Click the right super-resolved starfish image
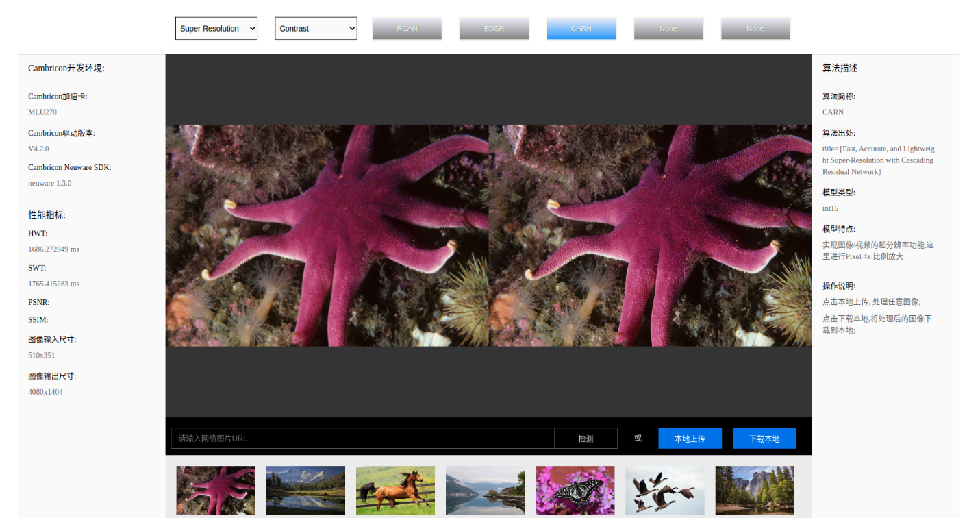The height and width of the screenshot is (518, 980). [650, 235]
